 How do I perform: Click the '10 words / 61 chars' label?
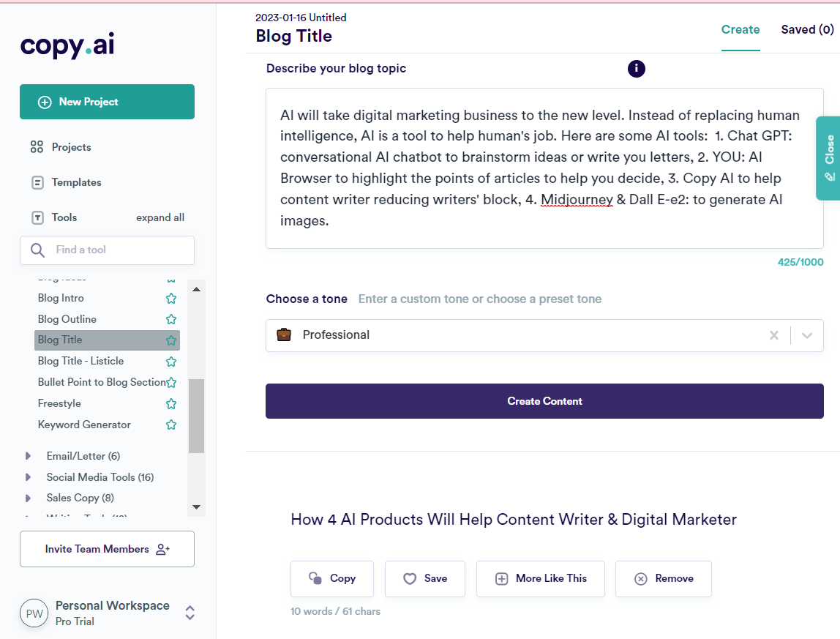[x=335, y=612]
